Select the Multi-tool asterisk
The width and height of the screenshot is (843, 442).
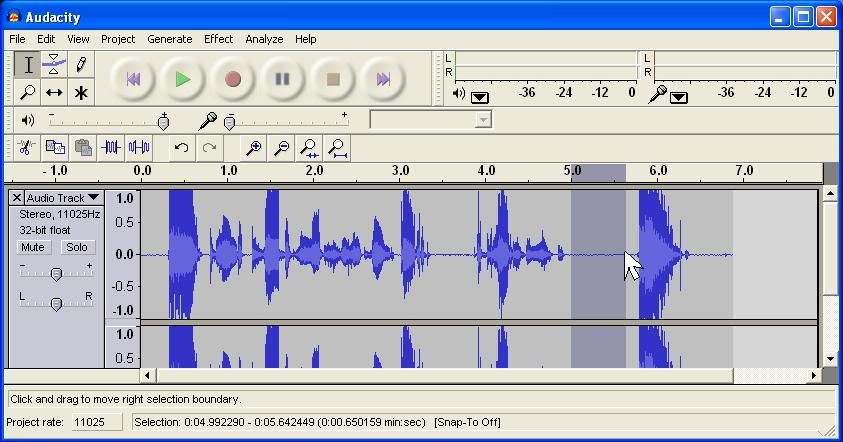tap(81, 92)
